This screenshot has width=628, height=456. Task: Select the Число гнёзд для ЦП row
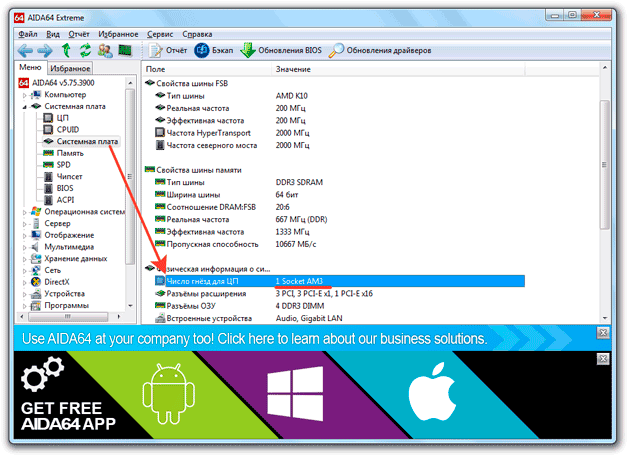pyautogui.click(x=340, y=281)
